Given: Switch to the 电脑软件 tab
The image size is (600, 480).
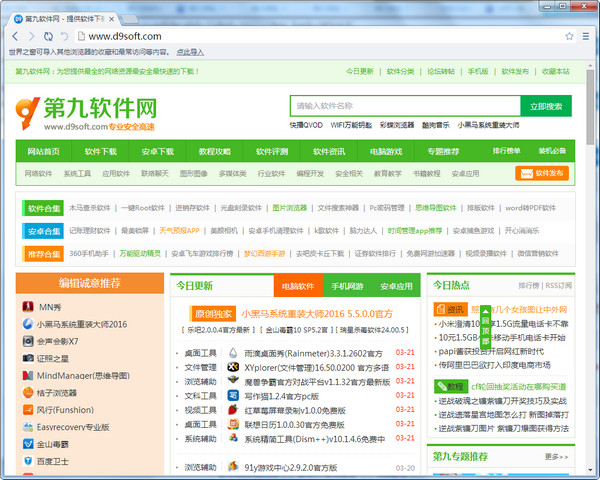Looking at the screenshot, I should pos(298,286).
